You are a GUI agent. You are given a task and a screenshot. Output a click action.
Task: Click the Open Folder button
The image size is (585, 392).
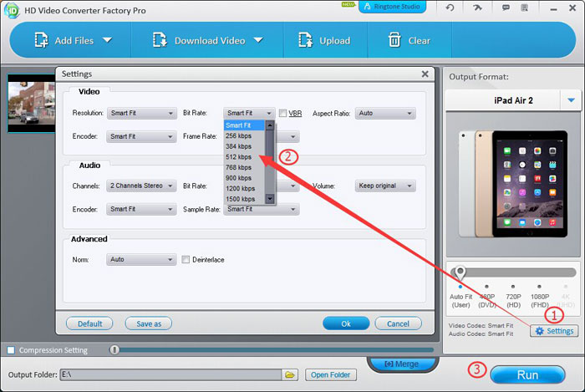click(331, 374)
